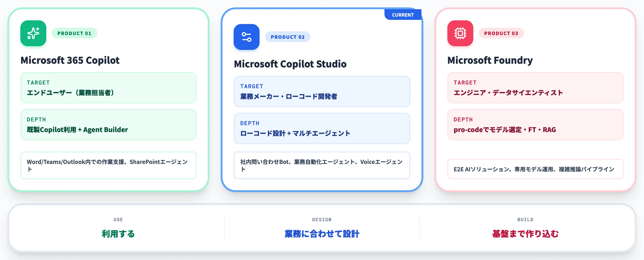Image resolution: width=644 pixels, height=260 pixels.
Task: Click the 社内問い合わせBot use-case description box
Action: tap(322, 165)
